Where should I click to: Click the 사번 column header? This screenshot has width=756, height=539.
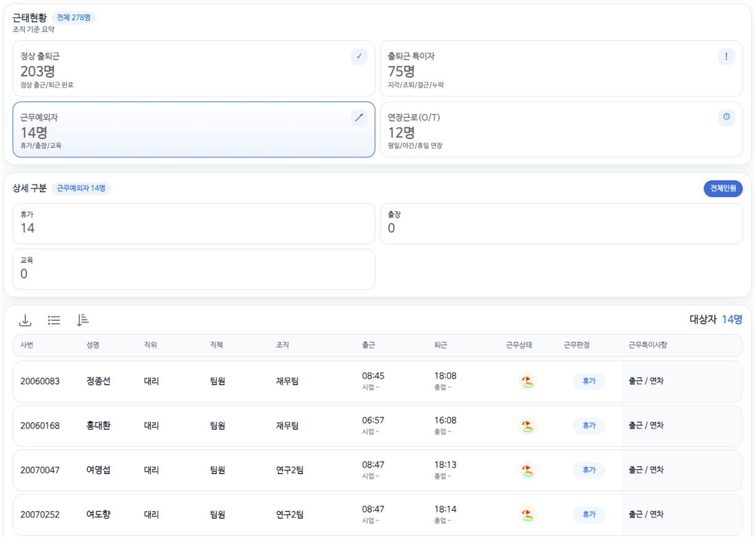click(x=27, y=346)
